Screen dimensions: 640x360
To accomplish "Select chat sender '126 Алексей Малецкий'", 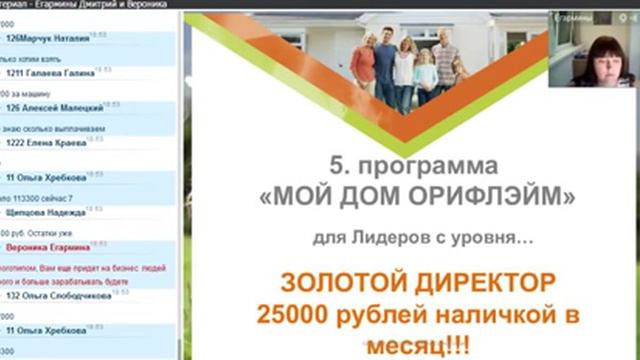I will click(x=55, y=108).
